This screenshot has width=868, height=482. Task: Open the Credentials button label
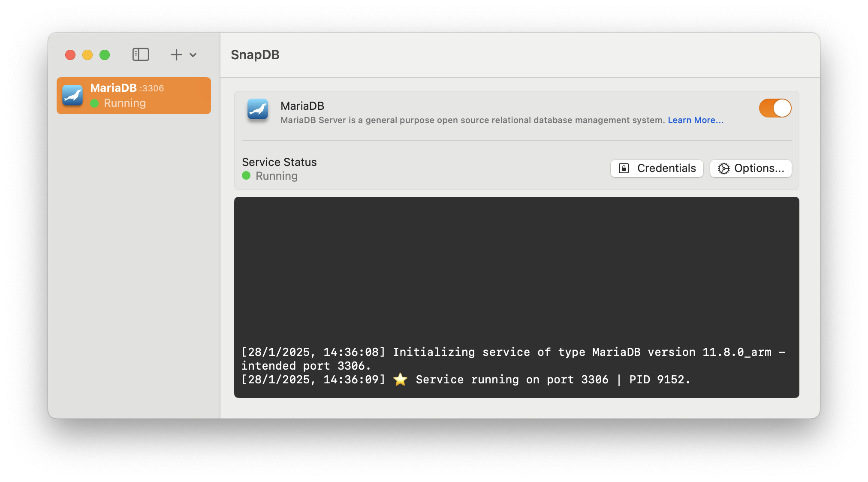(x=666, y=169)
